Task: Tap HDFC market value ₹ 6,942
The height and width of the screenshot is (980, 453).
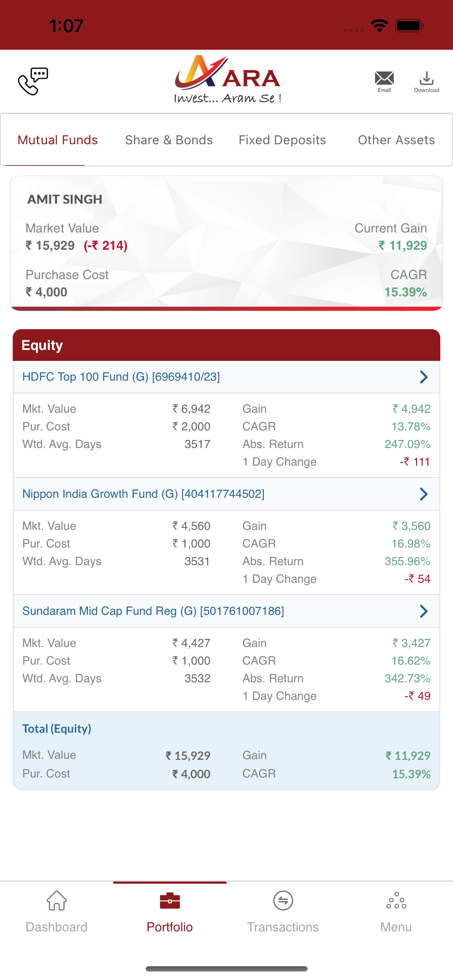Action: (x=191, y=409)
